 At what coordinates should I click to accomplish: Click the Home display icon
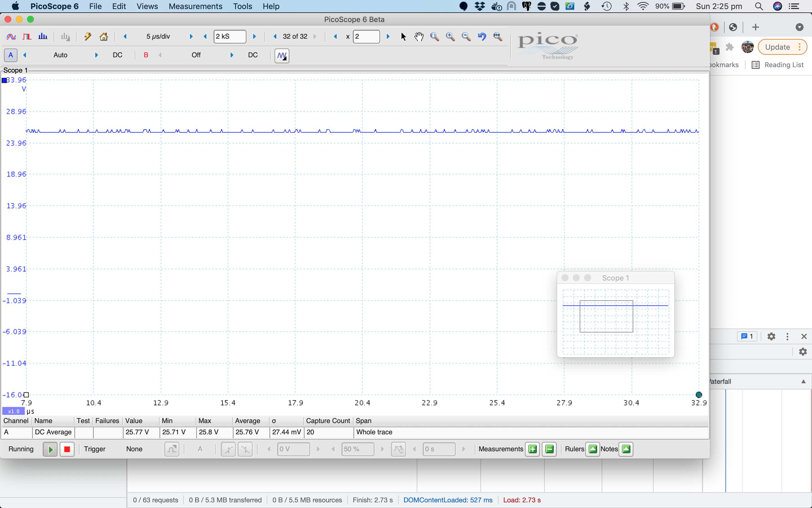point(104,37)
